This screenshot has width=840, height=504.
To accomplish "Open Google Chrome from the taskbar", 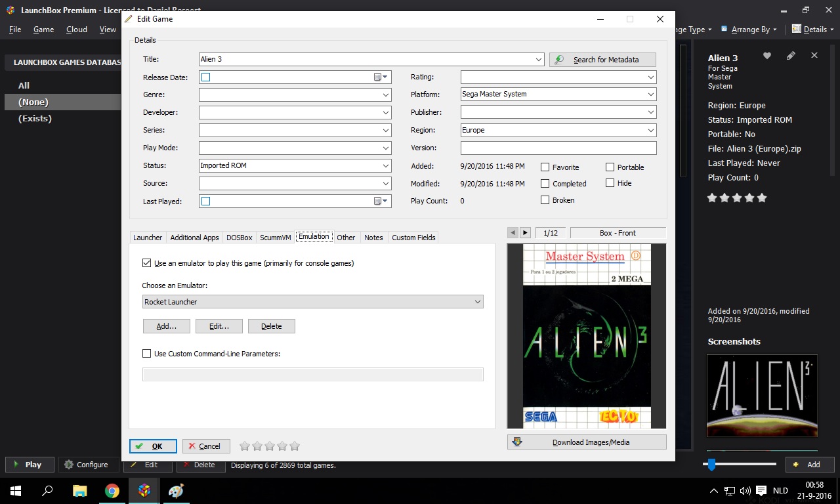I will tap(112, 490).
